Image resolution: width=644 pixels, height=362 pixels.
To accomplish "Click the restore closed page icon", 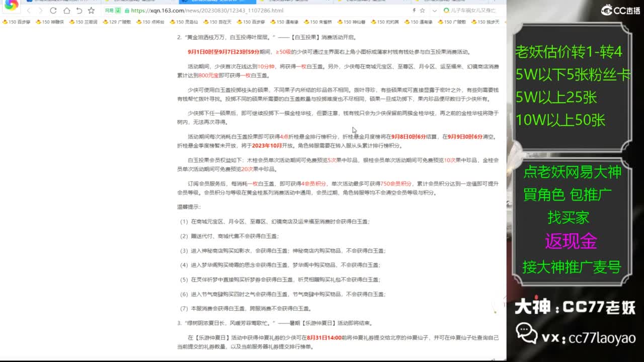I will pos(79,10).
